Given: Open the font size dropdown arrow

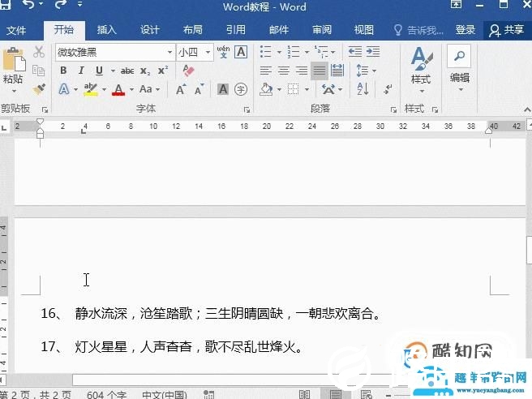Looking at the screenshot, I should [x=208, y=52].
